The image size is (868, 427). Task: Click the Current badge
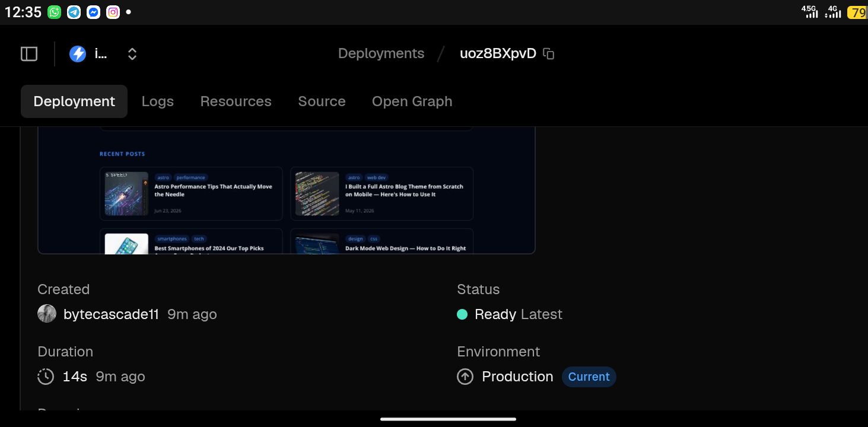click(x=589, y=377)
